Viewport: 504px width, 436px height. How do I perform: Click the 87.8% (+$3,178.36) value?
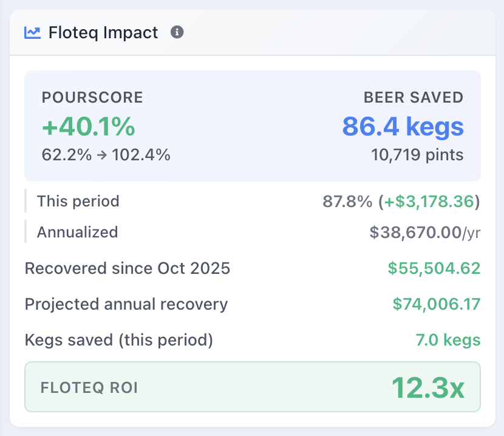pos(401,202)
